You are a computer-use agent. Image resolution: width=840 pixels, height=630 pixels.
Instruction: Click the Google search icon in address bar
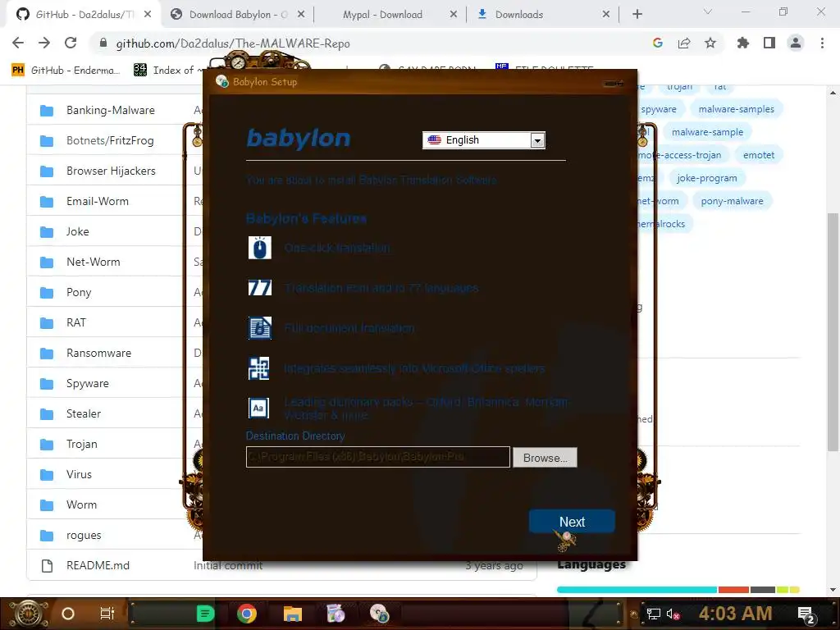[657, 43]
